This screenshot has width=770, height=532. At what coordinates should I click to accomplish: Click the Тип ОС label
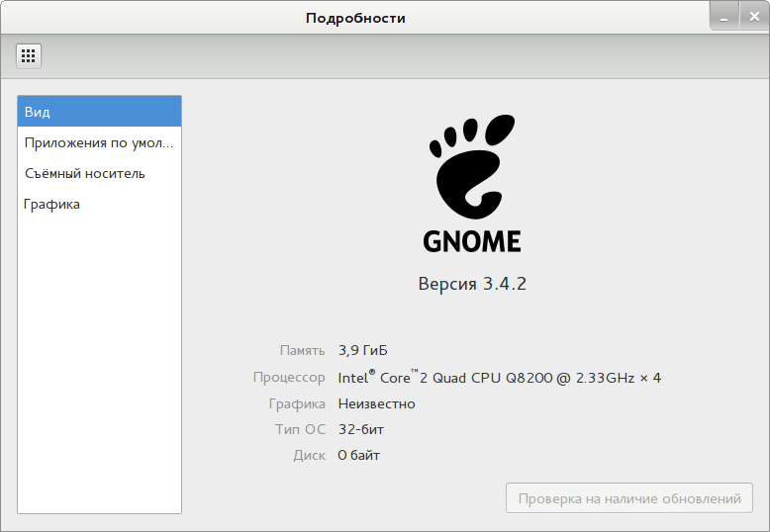pos(300,429)
